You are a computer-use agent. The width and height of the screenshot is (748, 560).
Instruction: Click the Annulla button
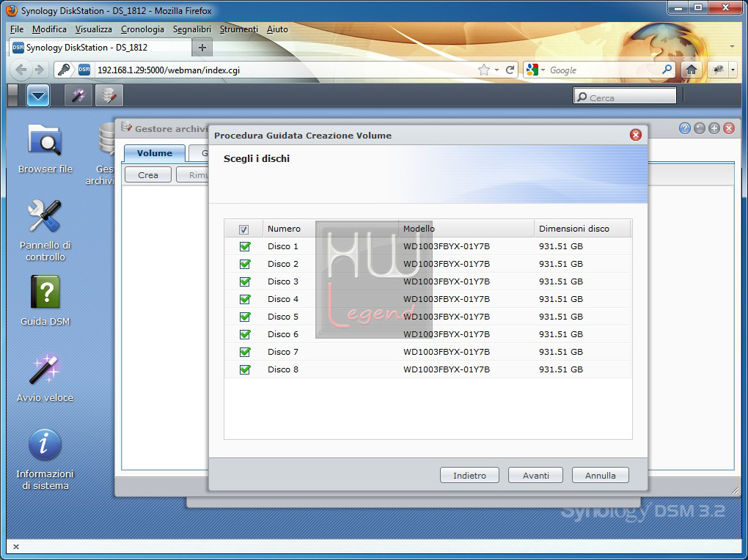(600, 475)
